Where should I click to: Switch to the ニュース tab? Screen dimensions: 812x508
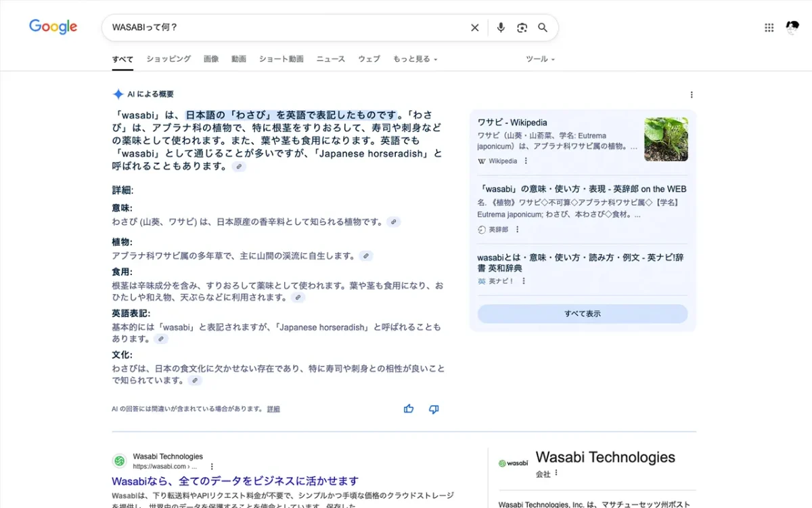coord(331,59)
